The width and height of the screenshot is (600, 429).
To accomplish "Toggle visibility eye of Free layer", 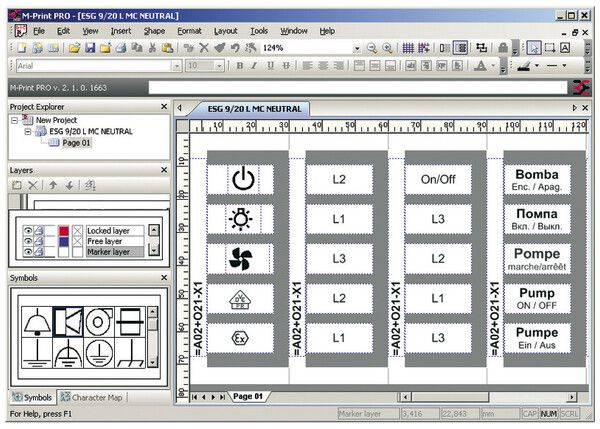I will 28,241.
